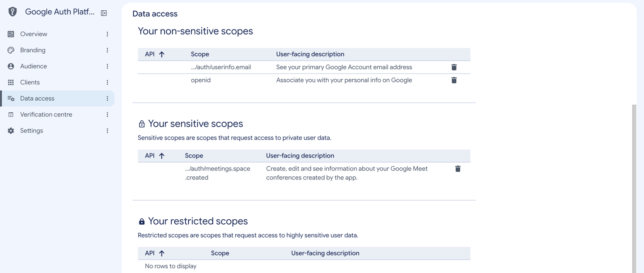
Task: Open the more options menu for Audience
Action: (x=107, y=66)
